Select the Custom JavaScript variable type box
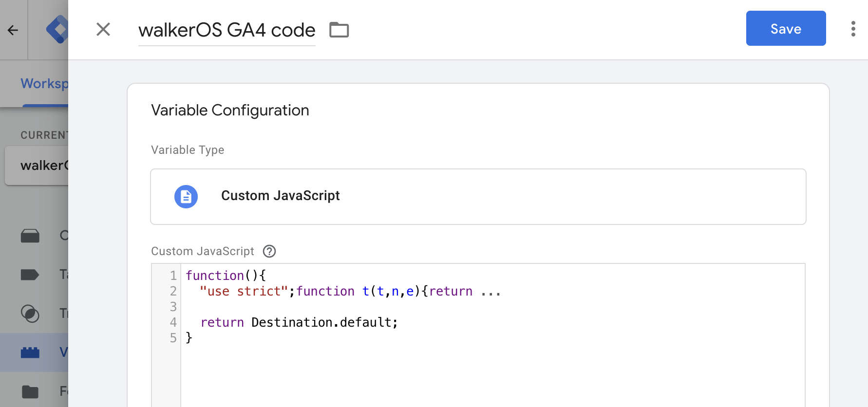This screenshot has width=868, height=407. [x=478, y=197]
